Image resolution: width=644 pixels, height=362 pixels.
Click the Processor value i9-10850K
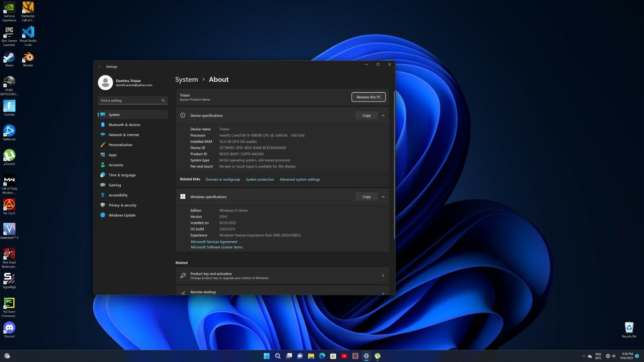[x=262, y=135]
